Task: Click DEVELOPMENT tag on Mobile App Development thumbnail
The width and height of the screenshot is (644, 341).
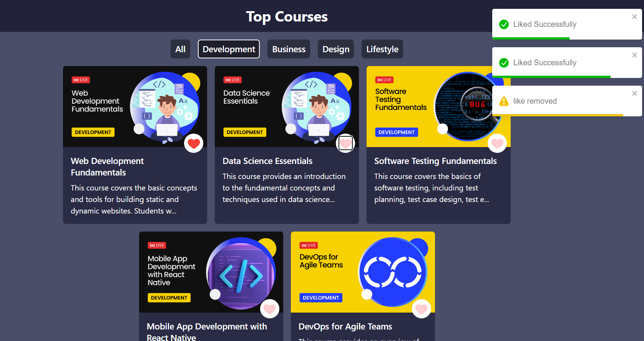Action: coord(169,298)
